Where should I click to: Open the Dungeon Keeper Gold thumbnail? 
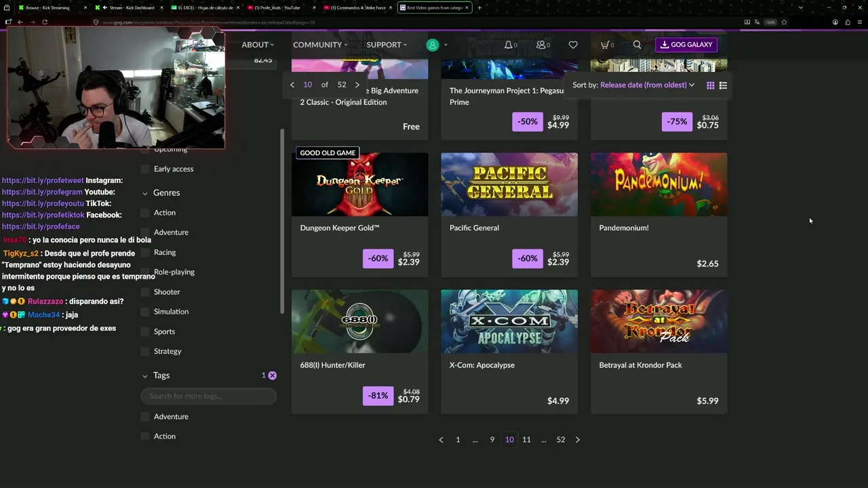(x=360, y=184)
